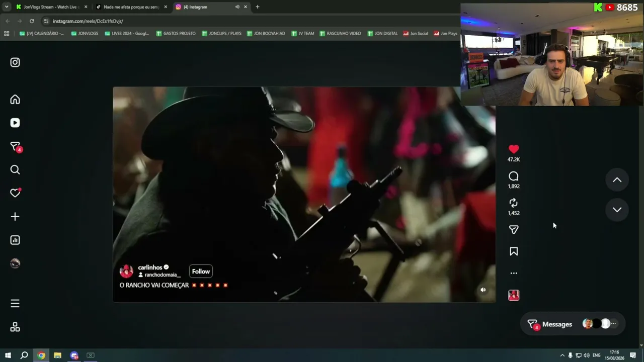Image resolution: width=644 pixels, height=362 pixels.
Task: Open the hamburger More menu
Action: coord(15,304)
